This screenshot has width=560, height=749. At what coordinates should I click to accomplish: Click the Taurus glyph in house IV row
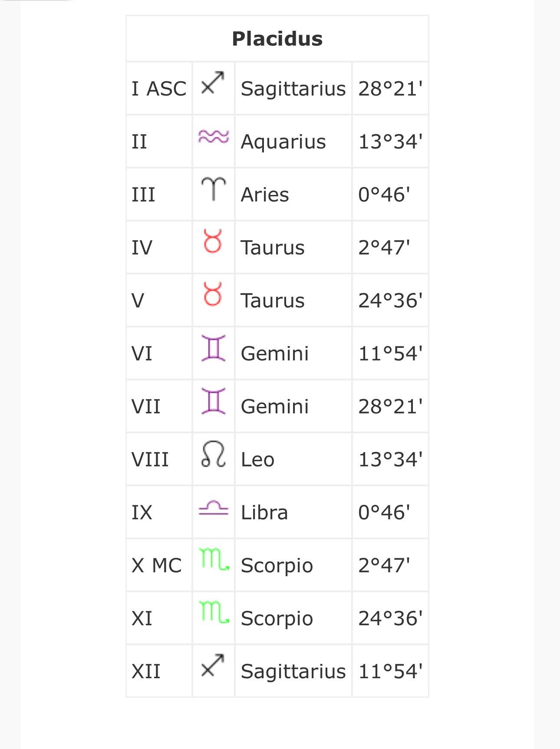[x=213, y=241]
